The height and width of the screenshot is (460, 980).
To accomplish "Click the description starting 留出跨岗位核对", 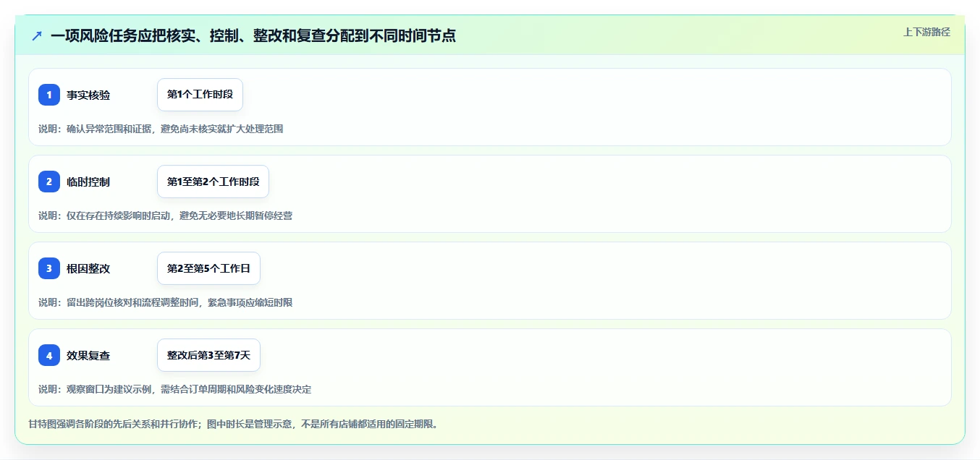I will [x=166, y=302].
